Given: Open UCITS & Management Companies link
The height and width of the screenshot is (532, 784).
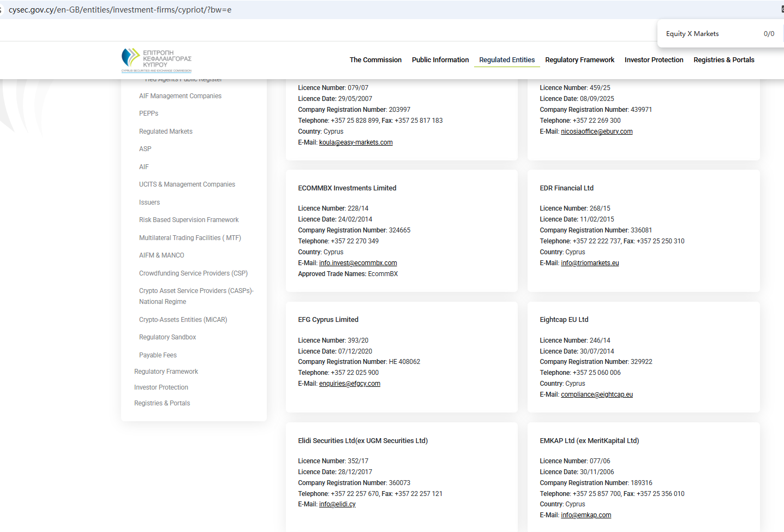Looking at the screenshot, I should point(187,184).
